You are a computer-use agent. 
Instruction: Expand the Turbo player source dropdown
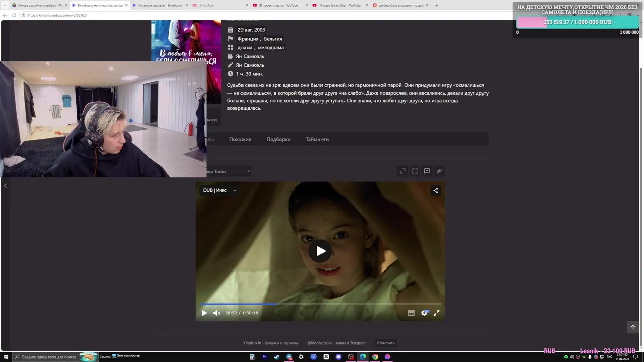click(x=227, y=171)
